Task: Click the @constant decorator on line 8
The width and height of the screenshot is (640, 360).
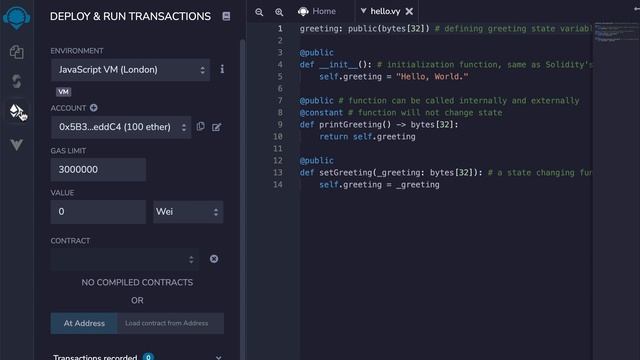Action: (321, 112)
